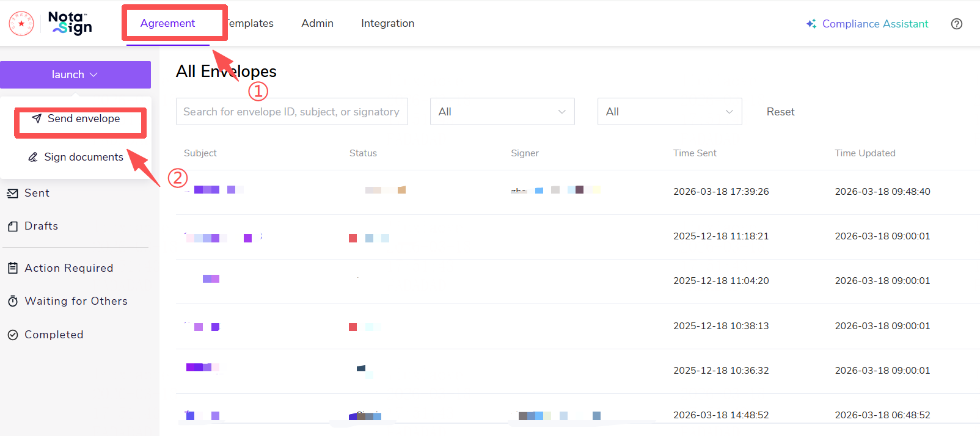Image resolution: width=980 pixels, height=436 pixels.
Task: Click the Sent mail envelope icon
Action: [12, 194]
